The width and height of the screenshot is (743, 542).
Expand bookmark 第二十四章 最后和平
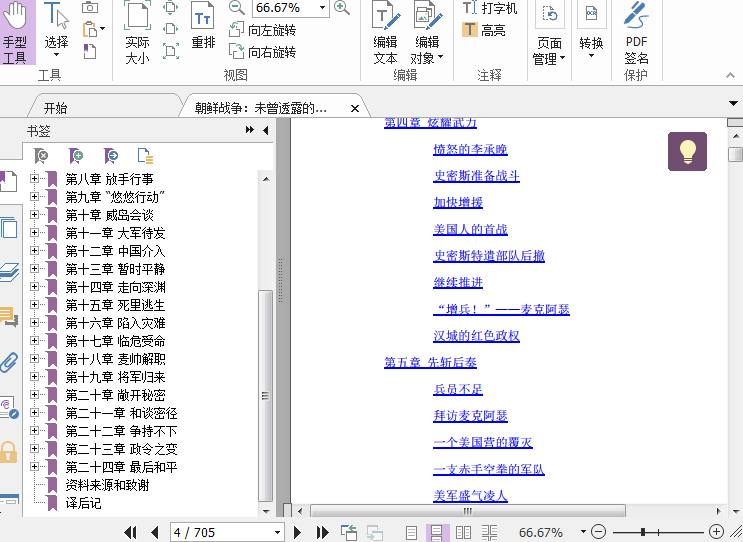(34, 467)
